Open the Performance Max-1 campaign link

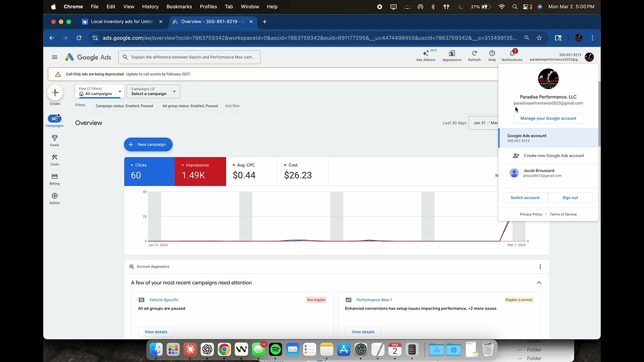click(374, 300)
